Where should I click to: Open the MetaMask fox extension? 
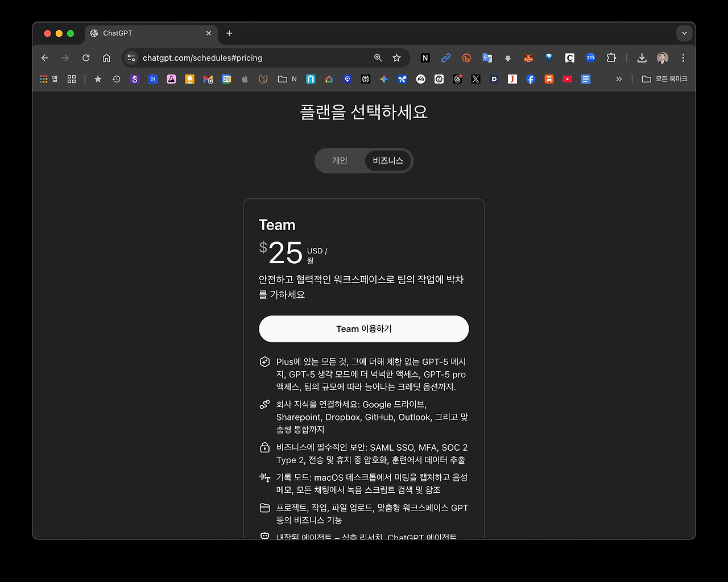tap(528, 58)
